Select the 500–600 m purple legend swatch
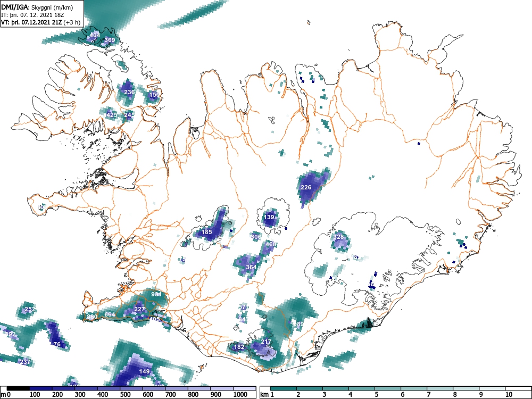532x399 pixels. click(x=131, y=388)
